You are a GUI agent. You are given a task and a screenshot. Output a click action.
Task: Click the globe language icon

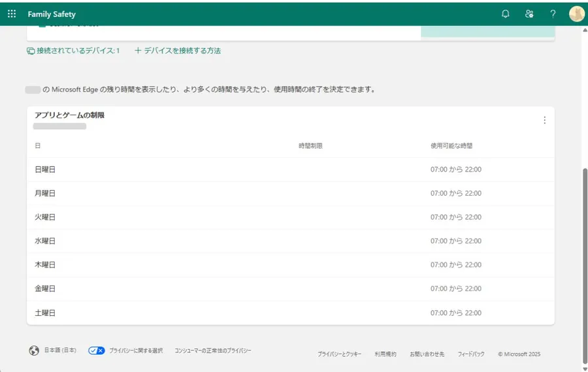34,350
